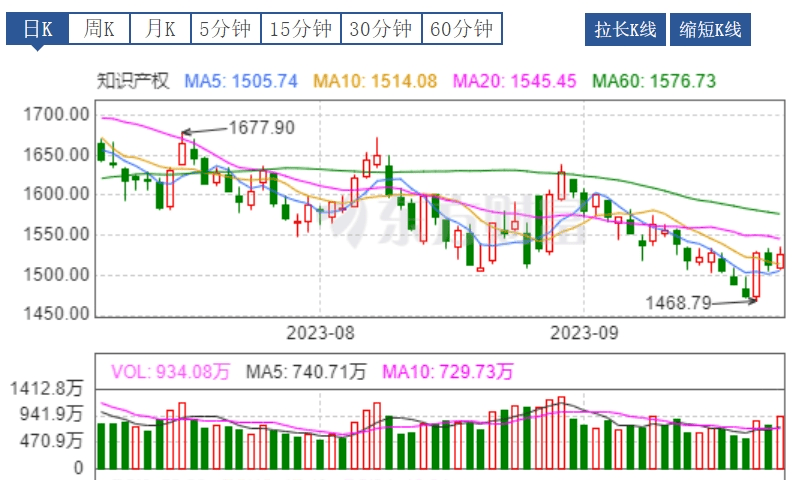Image resolution: width=792 pixels, height=480 pixels.
Task: Click the 拉长K线 button
Action: tap(625, 30)
